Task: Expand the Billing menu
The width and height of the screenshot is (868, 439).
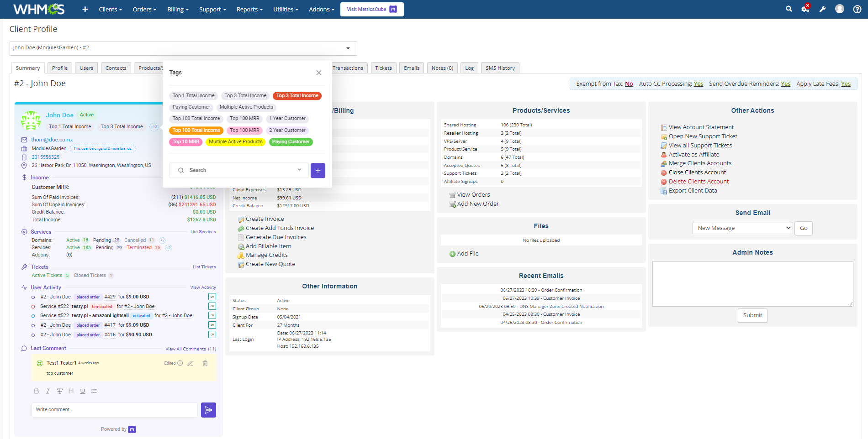Action: (x=178, y=9)
